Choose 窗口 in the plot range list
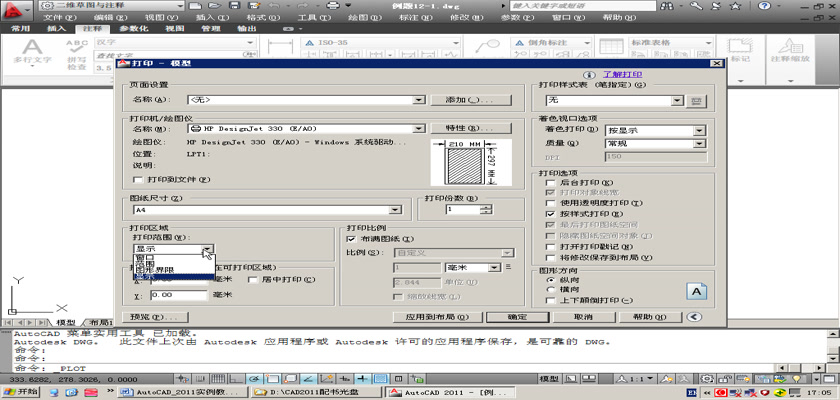The image size is (840, 400). (174, 257)
